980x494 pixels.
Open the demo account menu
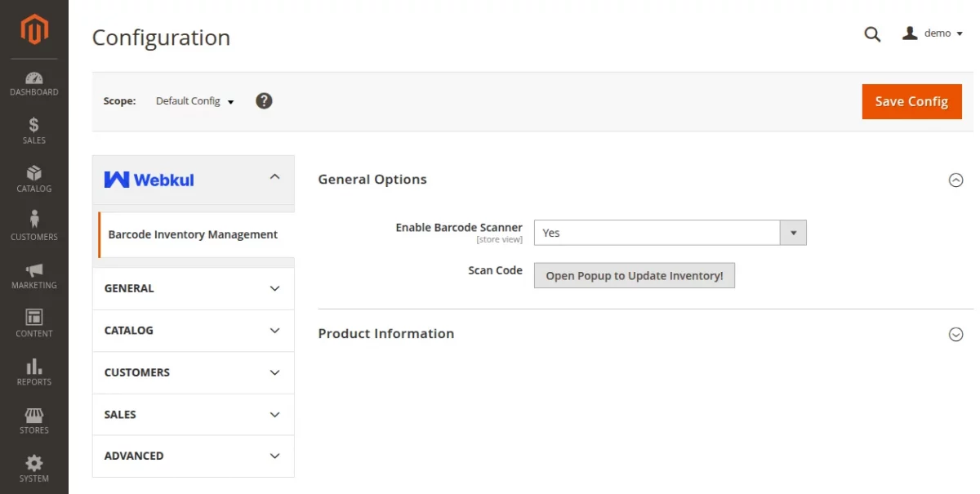pyautogui.click(x=933, y=33)
